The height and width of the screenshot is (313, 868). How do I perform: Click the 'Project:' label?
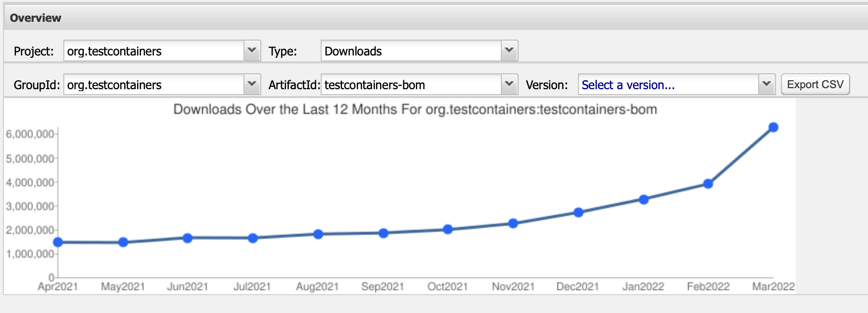coord(34,52)
